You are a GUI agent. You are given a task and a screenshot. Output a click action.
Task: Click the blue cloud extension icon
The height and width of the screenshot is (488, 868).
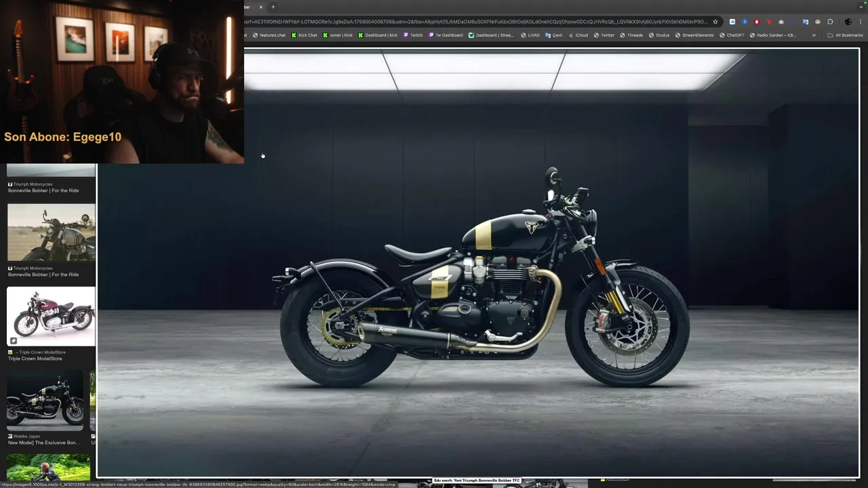pos(732,22)
